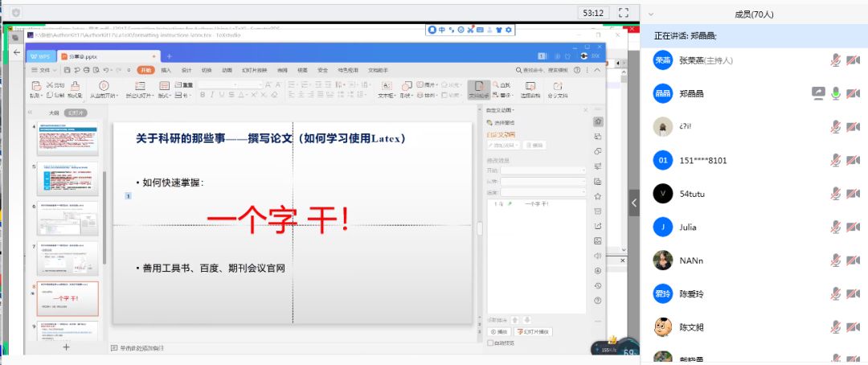Click the fullscreen icon beside the meeting timer
Viewport: 868px width, 365px height.
(x=623, y=13)
